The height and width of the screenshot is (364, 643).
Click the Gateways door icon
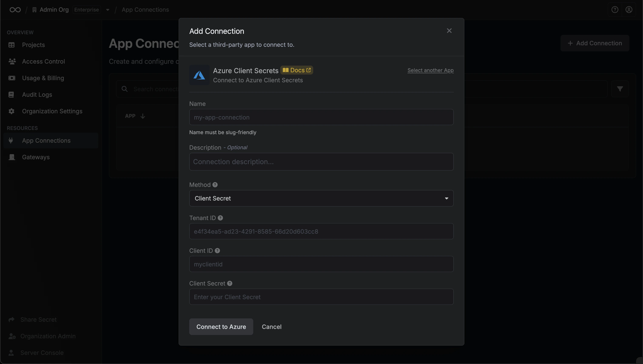tap(12, 157)
